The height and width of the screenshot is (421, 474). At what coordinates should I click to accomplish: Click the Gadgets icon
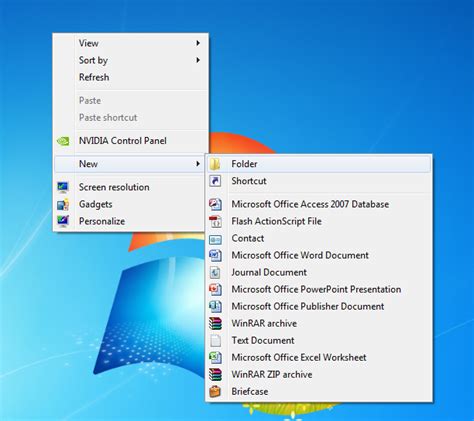click(x=63, y=204)
